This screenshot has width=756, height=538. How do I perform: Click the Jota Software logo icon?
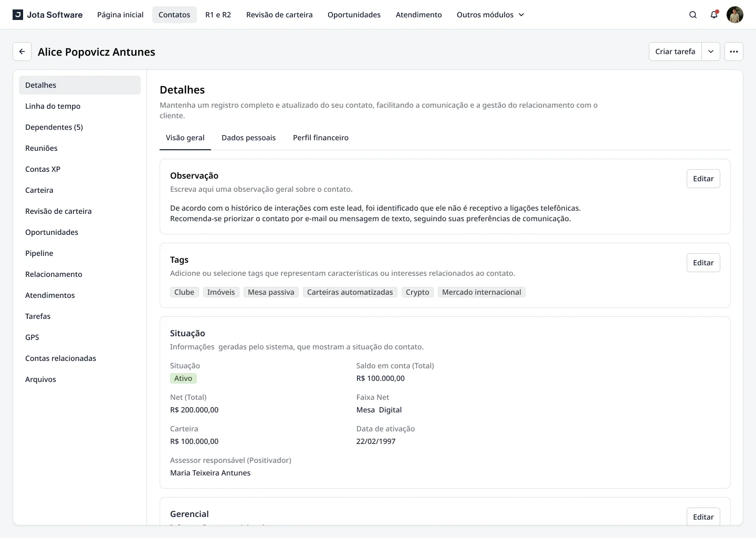point(18,15)
